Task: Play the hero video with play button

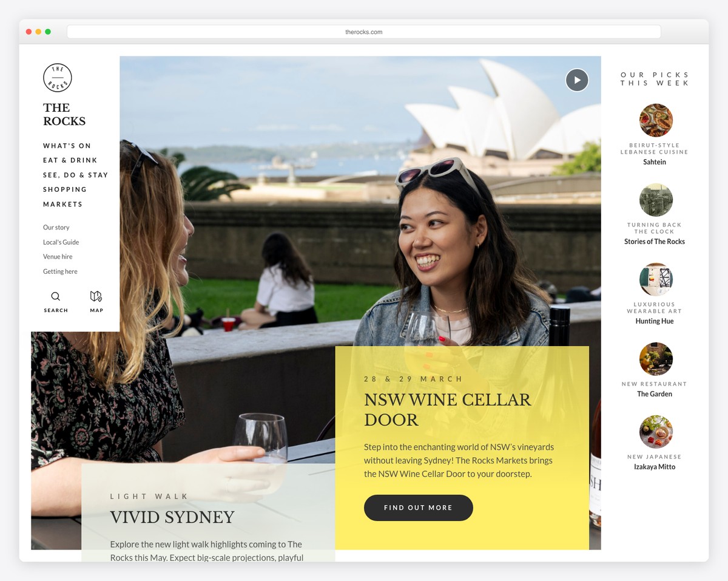Action: click(x=577, y=80)
